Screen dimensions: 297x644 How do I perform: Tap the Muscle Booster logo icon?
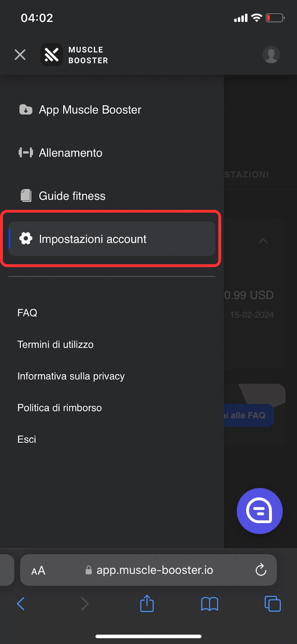tap(51, 55)
